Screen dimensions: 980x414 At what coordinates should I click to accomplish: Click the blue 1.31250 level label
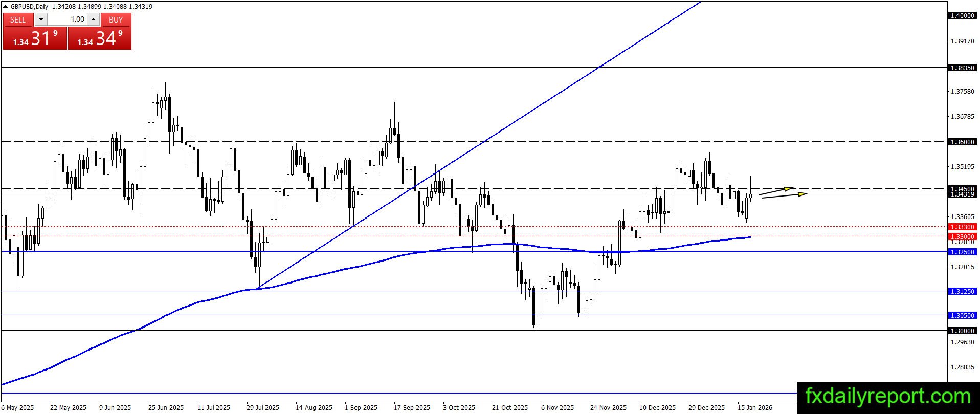click(963, 291)
